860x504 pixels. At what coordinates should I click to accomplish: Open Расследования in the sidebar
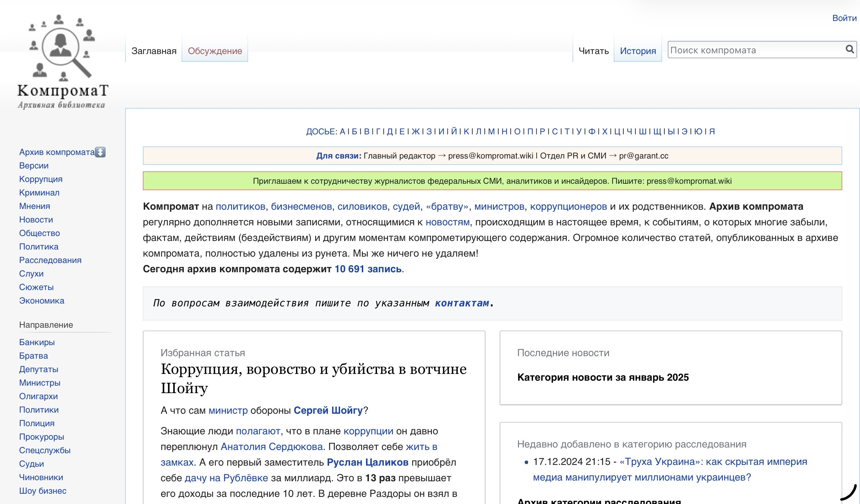pos(50,260)
